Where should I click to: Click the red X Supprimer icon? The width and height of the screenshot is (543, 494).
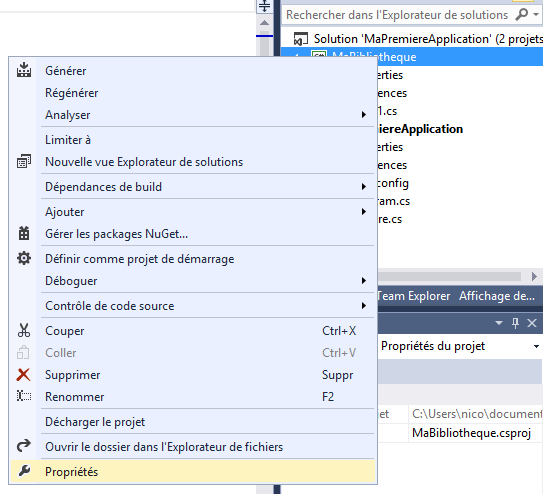(x=24, y=375)
